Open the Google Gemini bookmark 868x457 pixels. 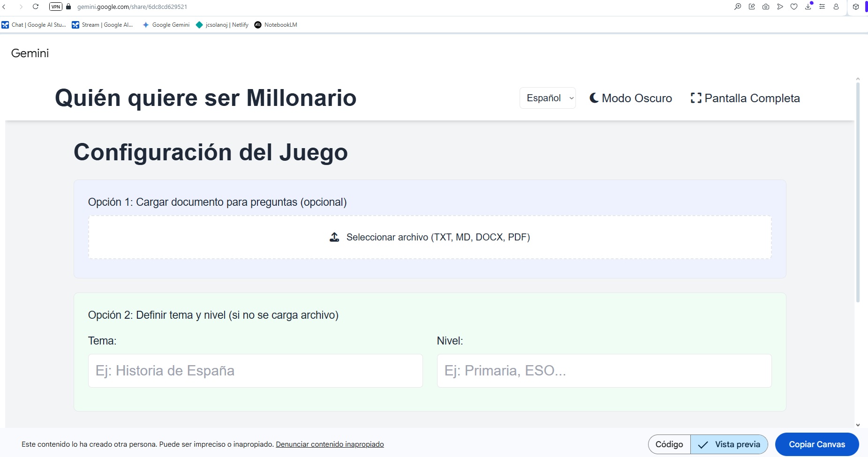pos(166,25)
